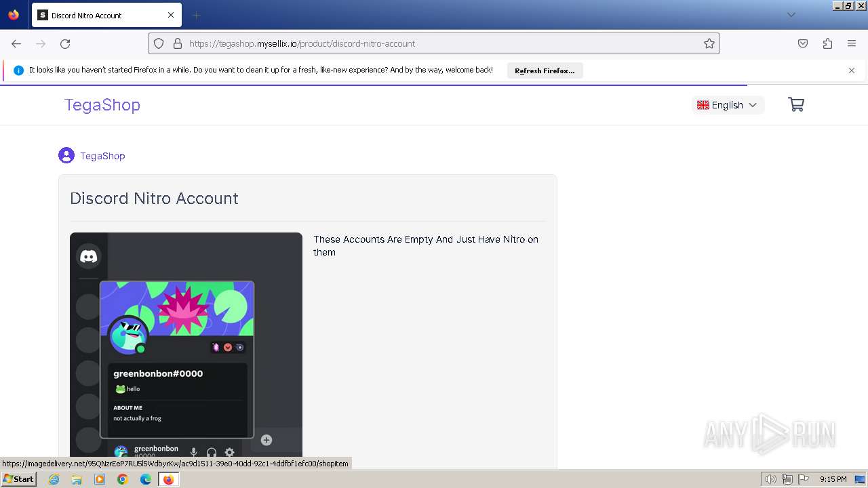Click the Firefox logo icon in the title bar

[x=14, y=15]
